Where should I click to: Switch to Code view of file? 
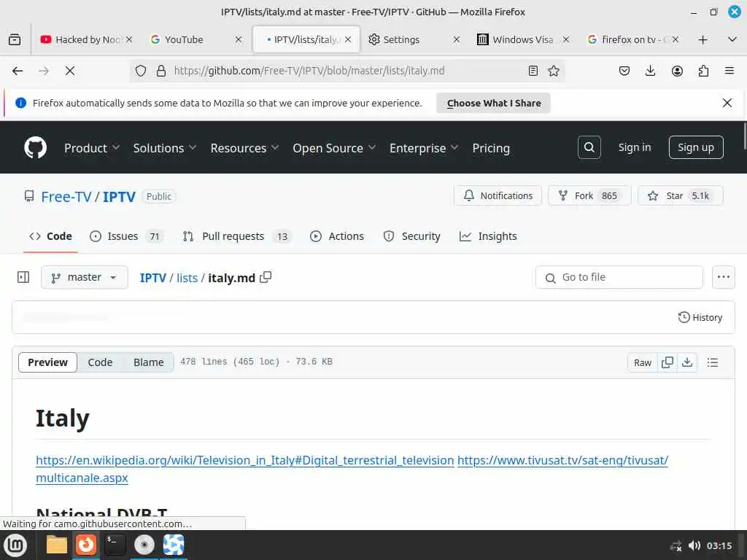click(100, 362)
